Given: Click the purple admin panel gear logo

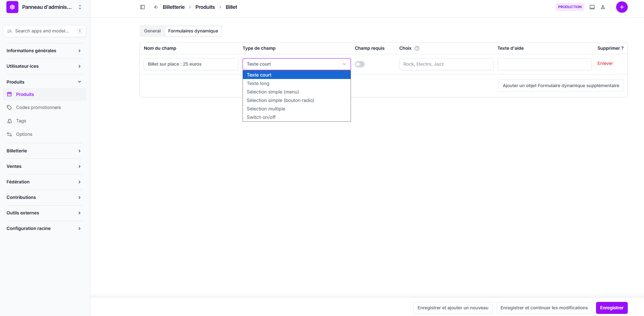Looking at the screenshot, I should pyautogui.click(x=12, y=7).
